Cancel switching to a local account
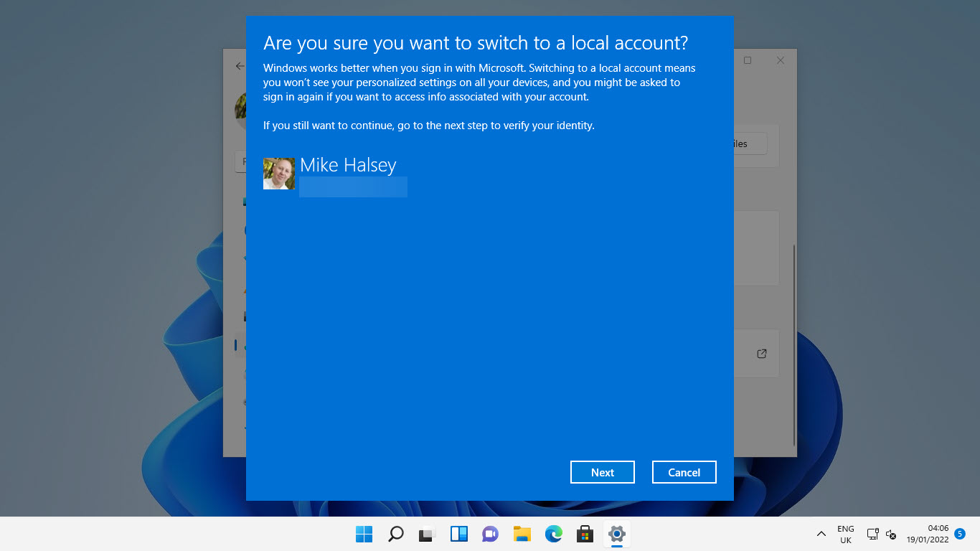 684,472
